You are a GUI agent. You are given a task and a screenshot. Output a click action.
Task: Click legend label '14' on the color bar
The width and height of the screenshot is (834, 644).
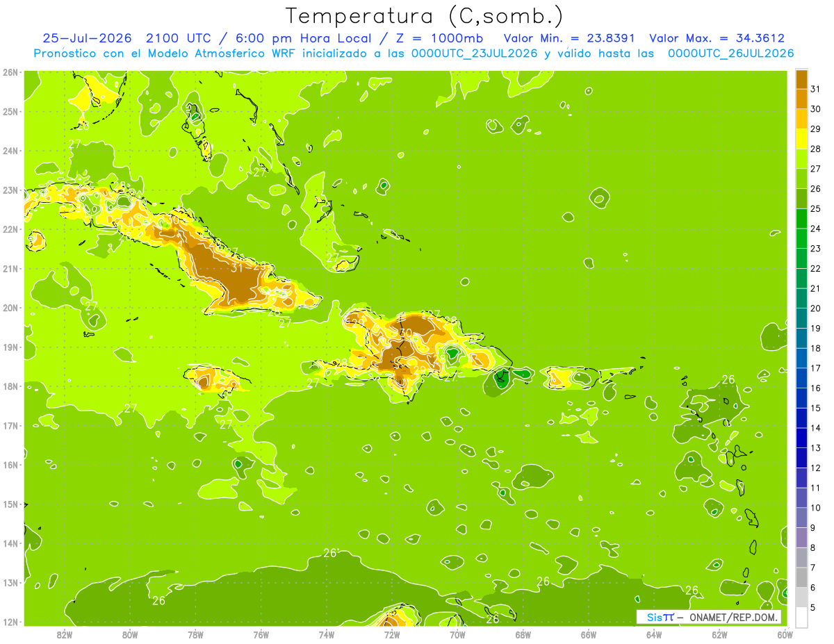pyautogui.click(x=816, y=428)
